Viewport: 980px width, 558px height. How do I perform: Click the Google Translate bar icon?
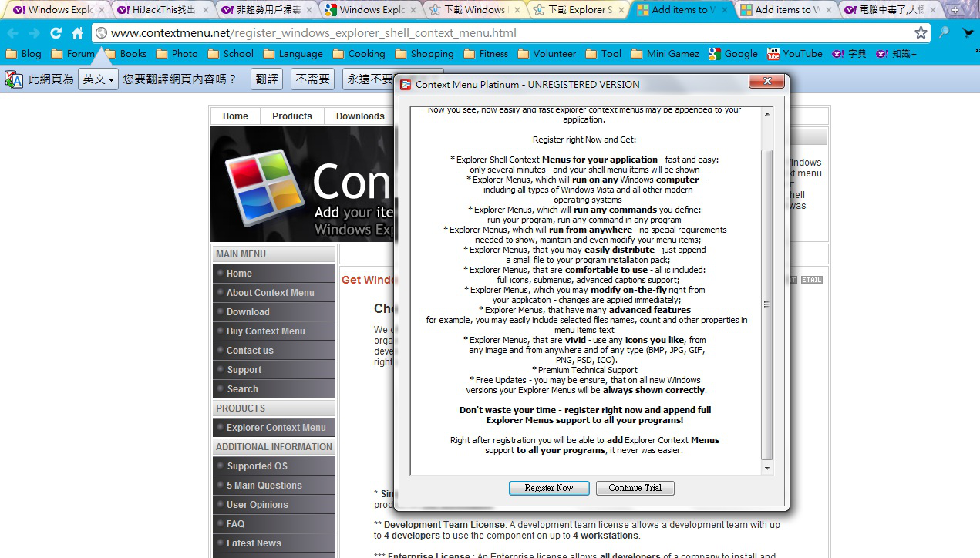(x=14, y=79)
